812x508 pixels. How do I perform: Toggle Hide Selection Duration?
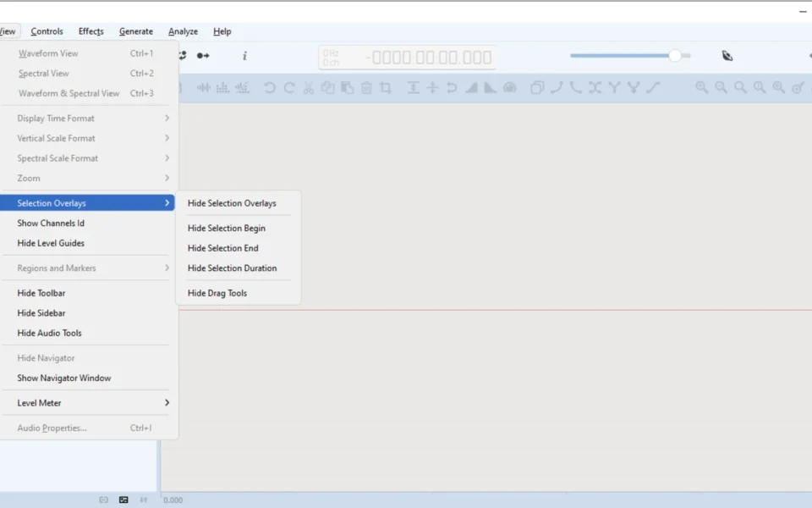click(239, 268)
